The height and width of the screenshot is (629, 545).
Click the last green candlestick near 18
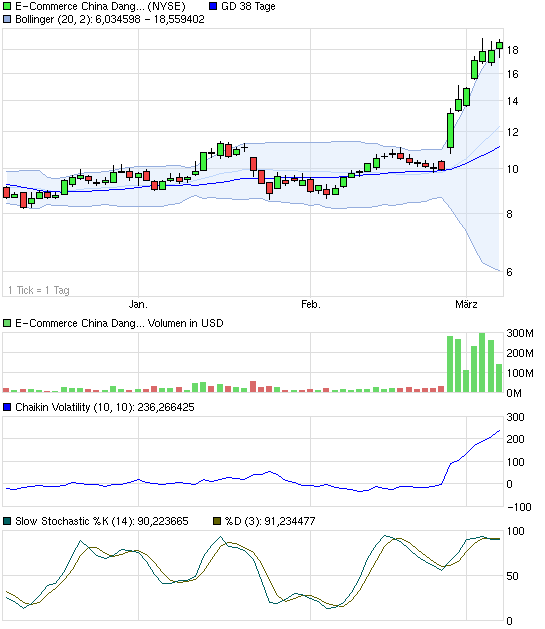pos(499,46)
